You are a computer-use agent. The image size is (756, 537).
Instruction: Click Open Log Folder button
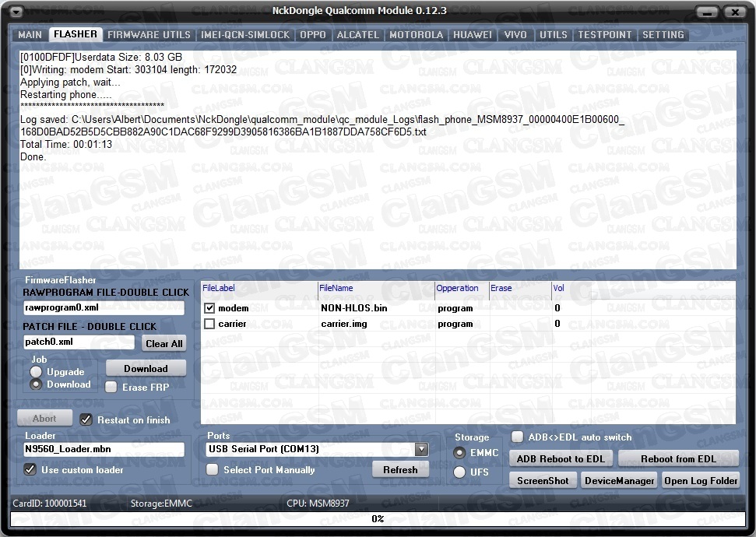point(701,481)
